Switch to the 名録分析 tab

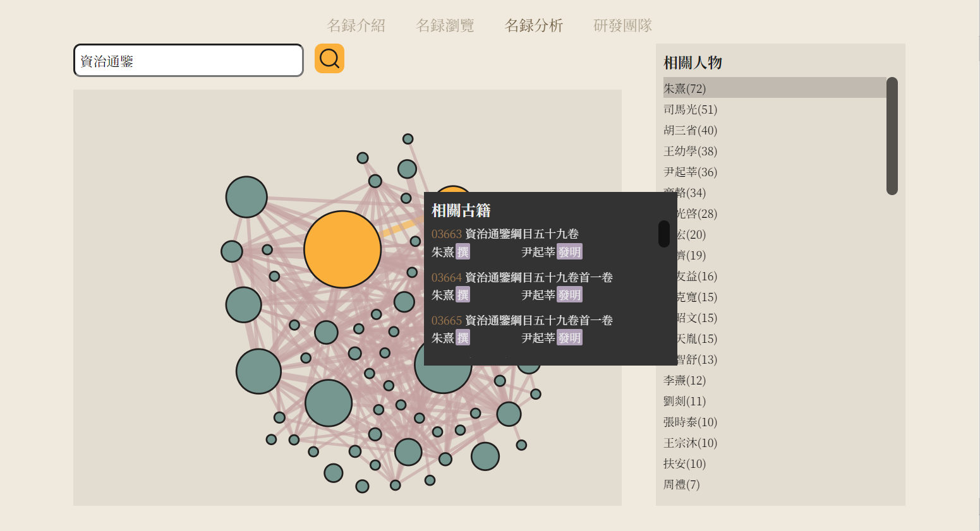(x=534, y=25)
